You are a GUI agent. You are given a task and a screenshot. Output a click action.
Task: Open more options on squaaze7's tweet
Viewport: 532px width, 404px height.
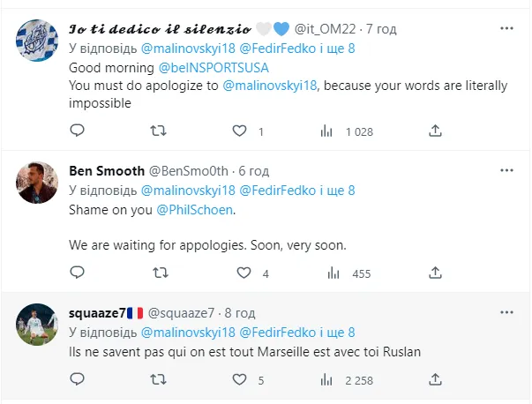click(x=505, y=312)
